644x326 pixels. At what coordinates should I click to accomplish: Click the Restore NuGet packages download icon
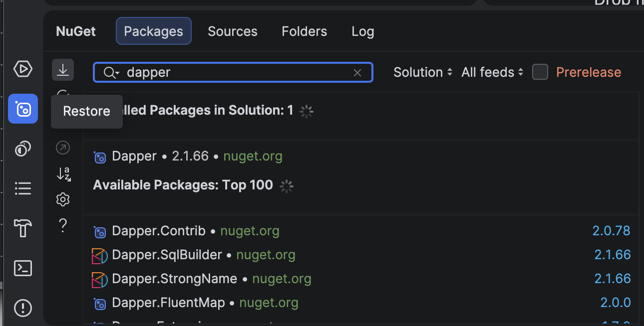point(63,70)
